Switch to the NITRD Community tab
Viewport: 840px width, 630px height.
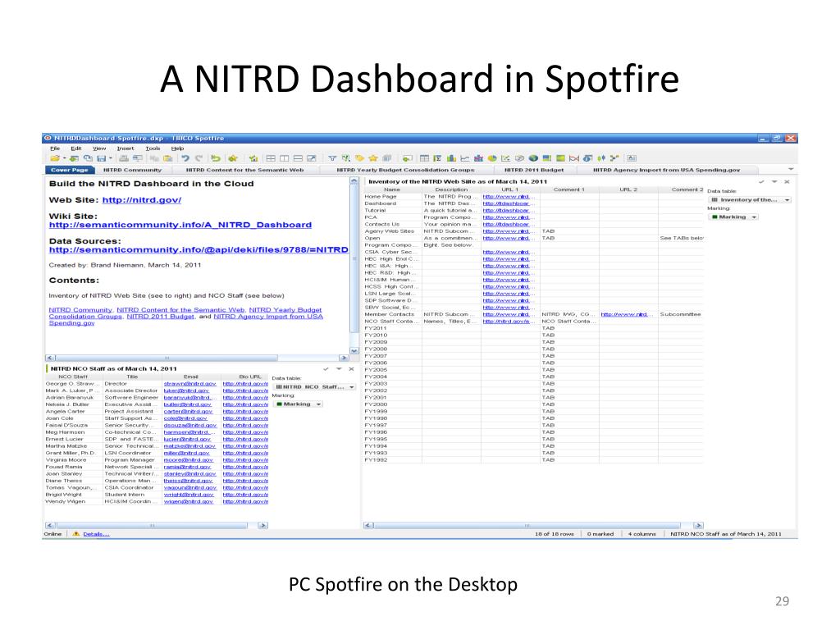(132, 170)
